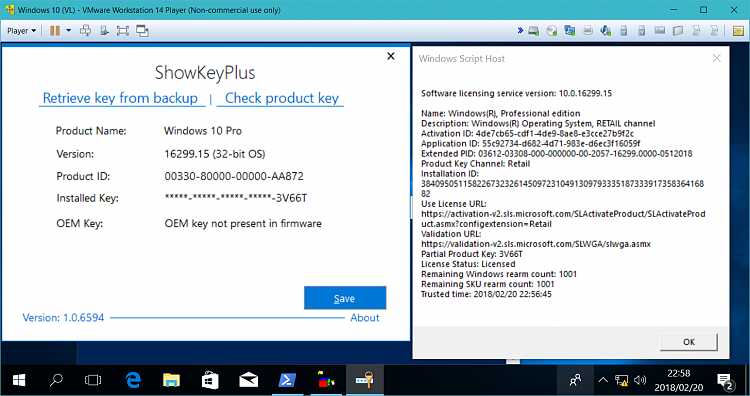Show hidden system tray icons chevron
The height and width of the screenshot is (396, 750).
click(603, 380)
